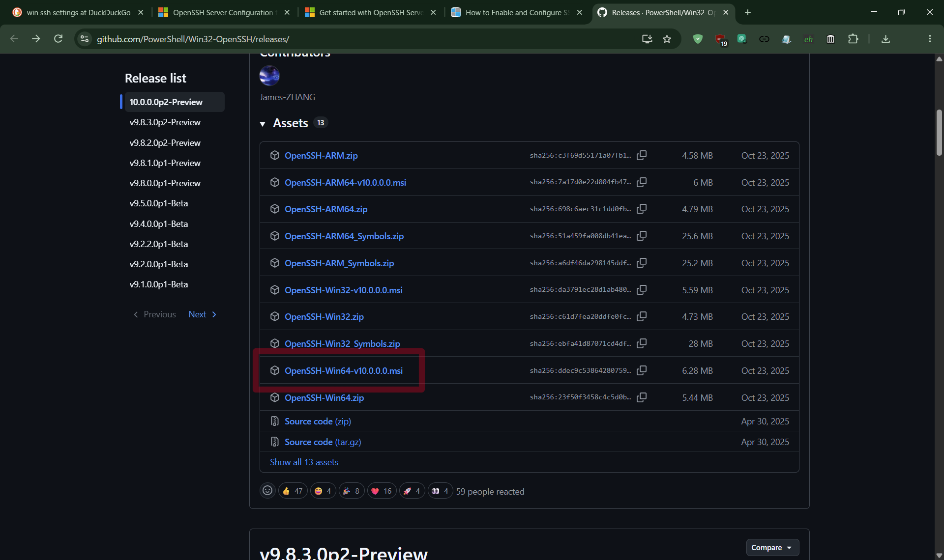
Task: Toggle the rocket reaction with 4
Action: 412,491
